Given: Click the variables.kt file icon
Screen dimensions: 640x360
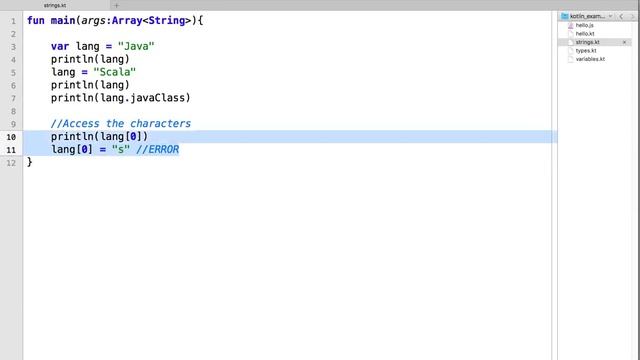Looking at the screenshot, I should tap(571, 59).
